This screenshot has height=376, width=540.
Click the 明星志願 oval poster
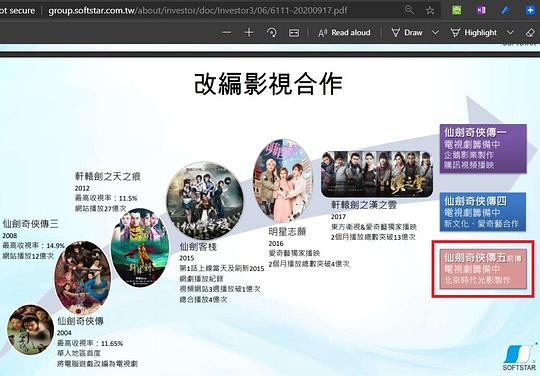coord(283,180)
